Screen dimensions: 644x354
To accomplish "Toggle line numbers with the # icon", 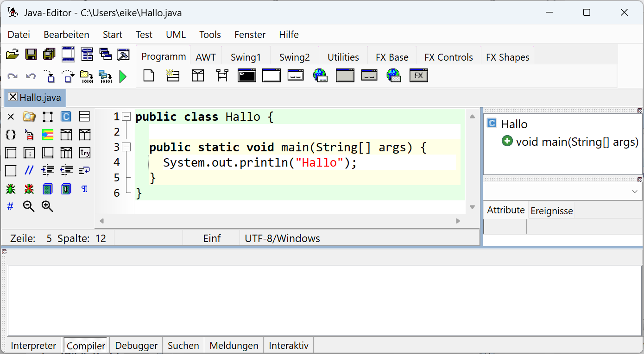I will point(10,206).
